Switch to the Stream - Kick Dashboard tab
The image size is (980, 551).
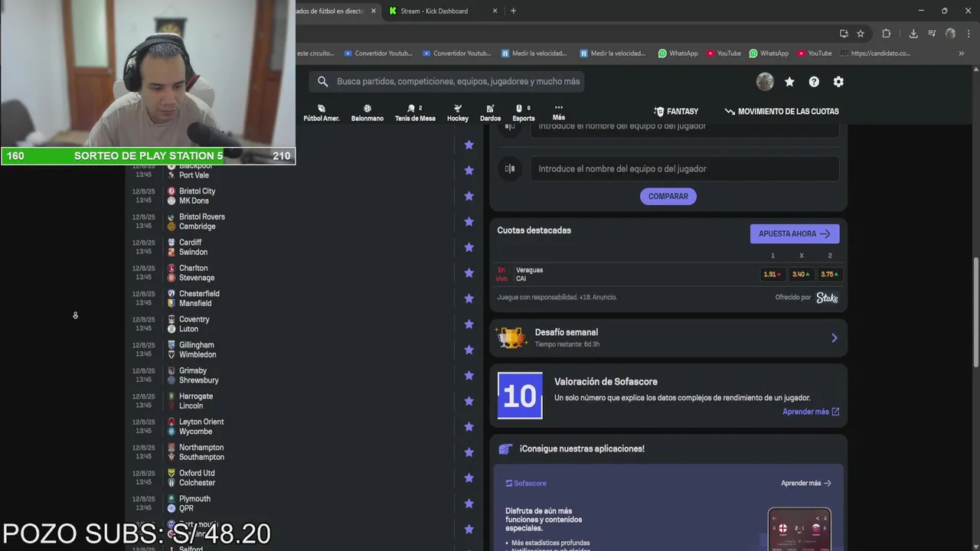443,11
